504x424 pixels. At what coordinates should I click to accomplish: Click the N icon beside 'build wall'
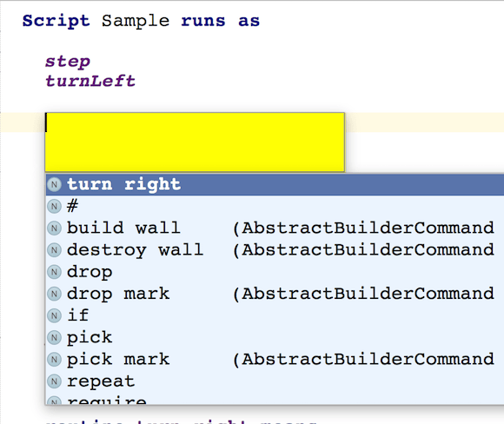pos(54,229)
